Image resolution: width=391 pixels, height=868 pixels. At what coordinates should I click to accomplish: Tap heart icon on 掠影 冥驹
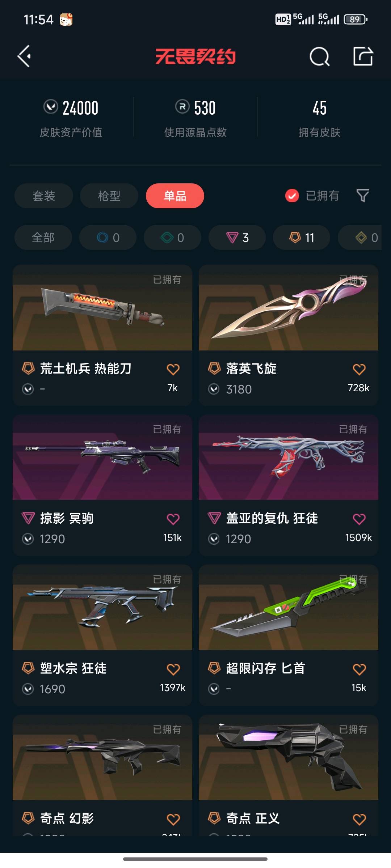tap(173, 519)
